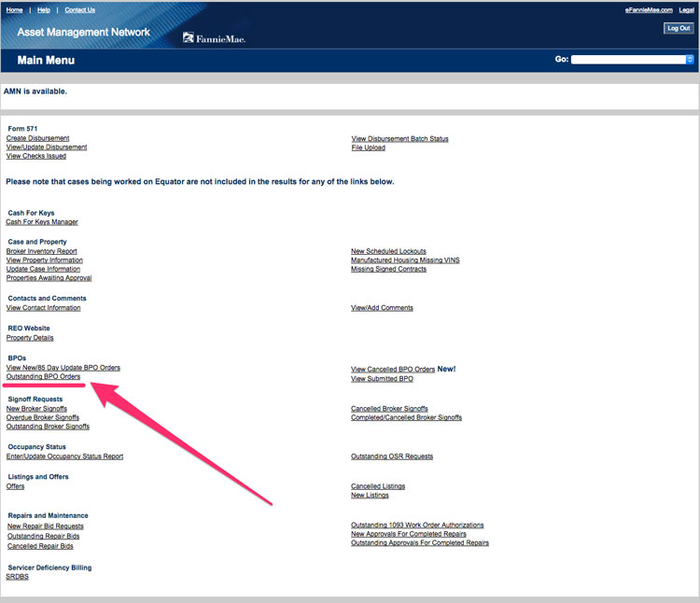Open Completed/Cancelled Broker Signoffs
The image size is (700, 603).
pyautogui.click(x=406, y=418)
